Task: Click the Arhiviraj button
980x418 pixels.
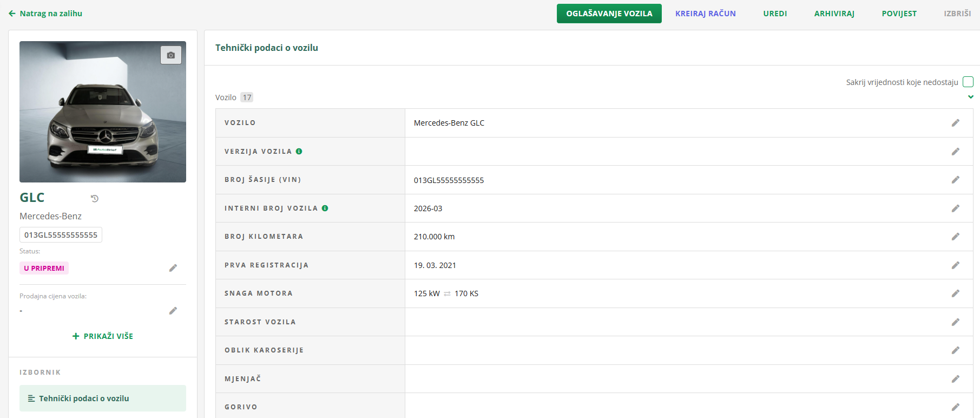Action: pos(834,14)
